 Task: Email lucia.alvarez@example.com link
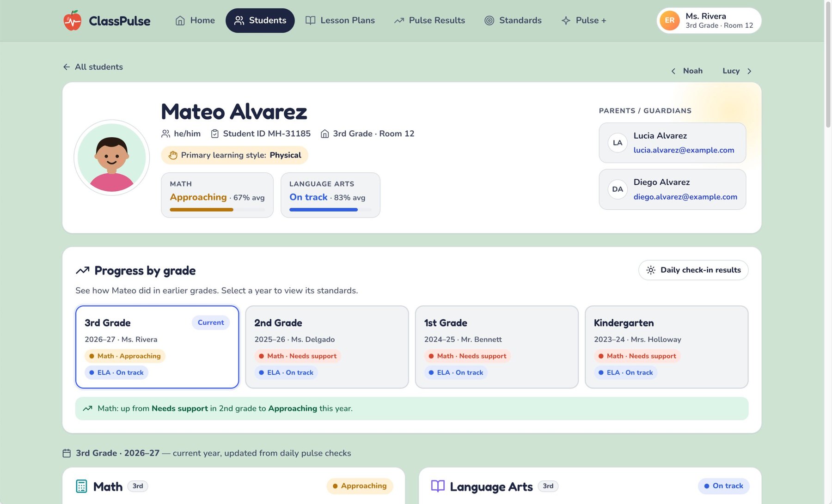pos(684,150)
